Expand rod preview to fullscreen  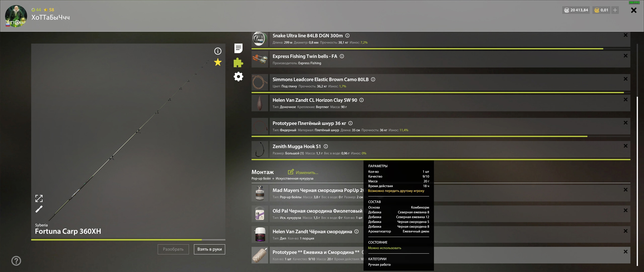[39, 198]
